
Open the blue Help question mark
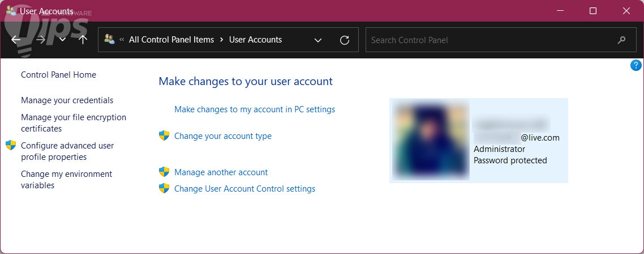[x=636, y=66]
